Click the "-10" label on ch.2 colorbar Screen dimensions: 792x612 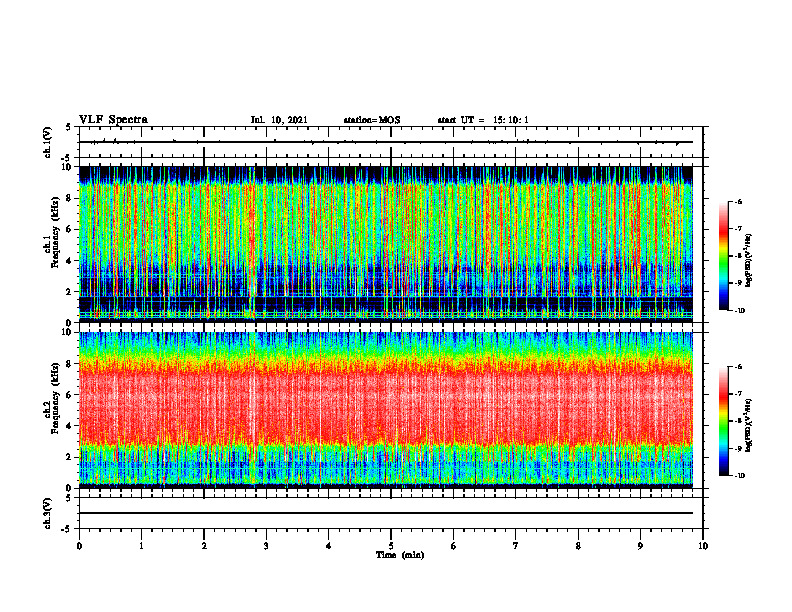pos(740,476)
